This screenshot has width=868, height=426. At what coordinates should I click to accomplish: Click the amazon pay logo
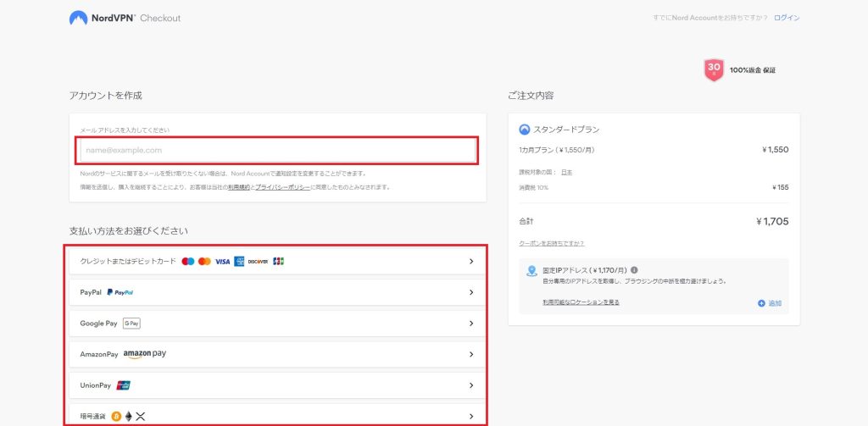point(144,354)
